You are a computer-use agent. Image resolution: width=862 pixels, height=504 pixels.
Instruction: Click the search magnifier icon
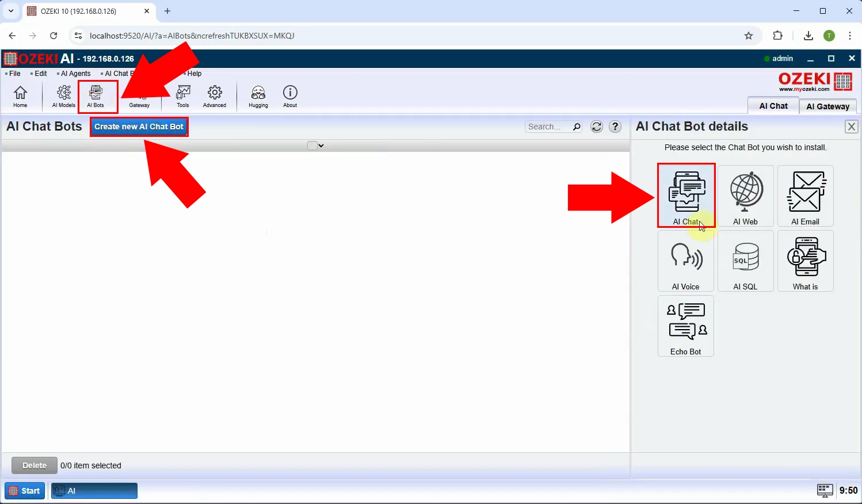pos(577,127)
